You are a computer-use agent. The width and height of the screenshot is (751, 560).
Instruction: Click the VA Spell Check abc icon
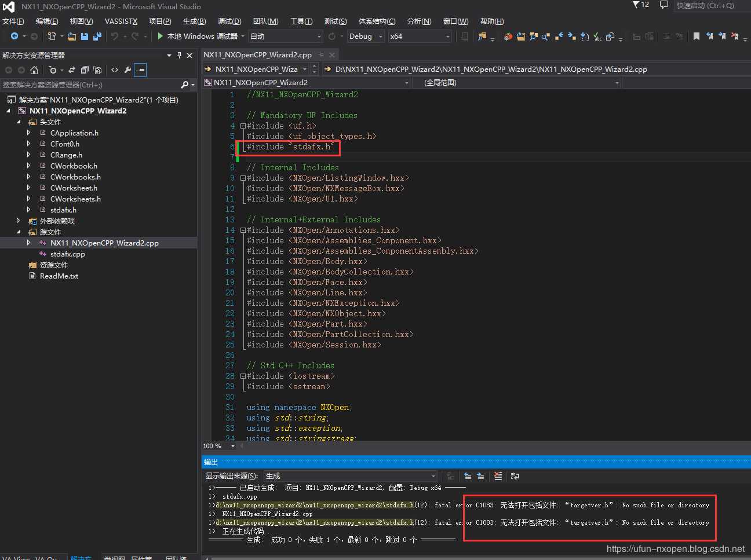click(597, 36)
